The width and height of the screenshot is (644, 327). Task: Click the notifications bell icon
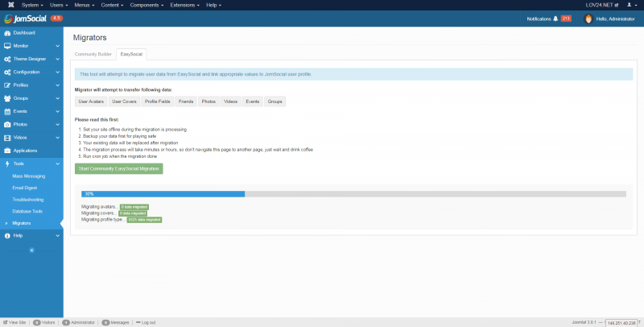555,19
